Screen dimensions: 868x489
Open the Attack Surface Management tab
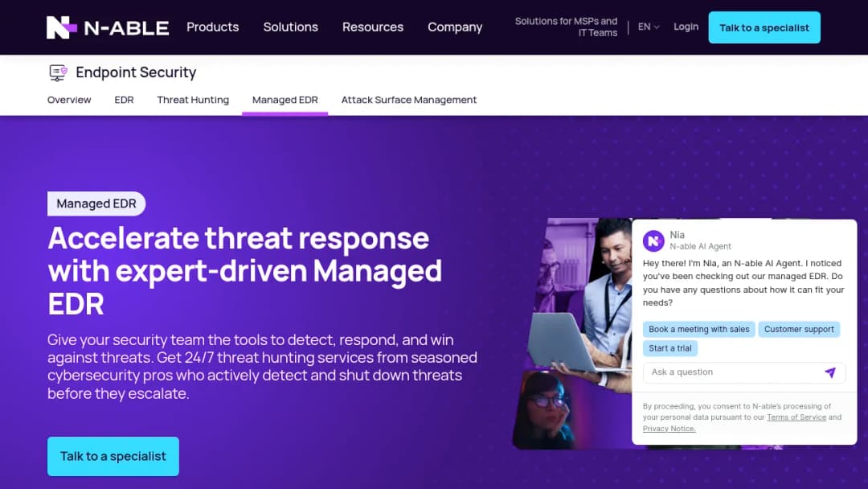click(x=408, y=100)
